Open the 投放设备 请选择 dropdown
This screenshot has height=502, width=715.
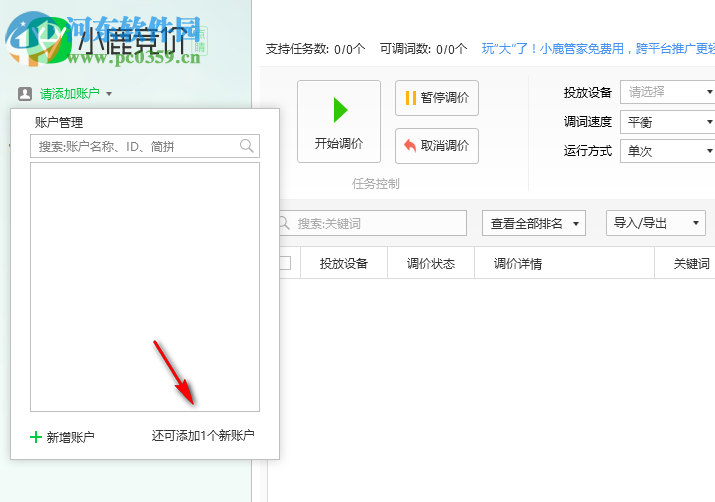(x=668, y=93)
